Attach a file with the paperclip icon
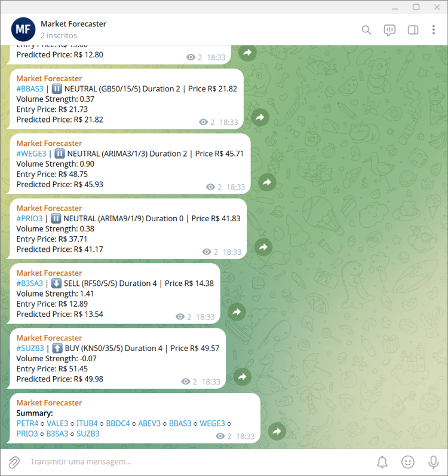The image size is (448, 476). click(x=14, y=462)
